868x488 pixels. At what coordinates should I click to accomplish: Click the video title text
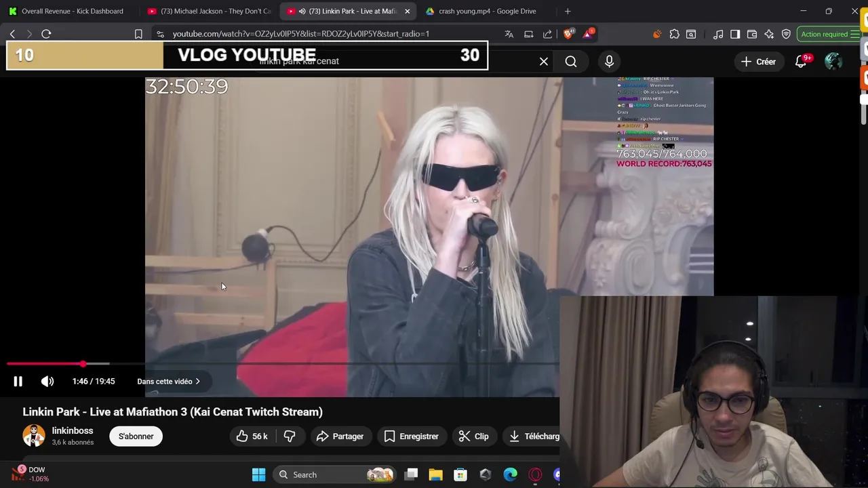[172, 412]
